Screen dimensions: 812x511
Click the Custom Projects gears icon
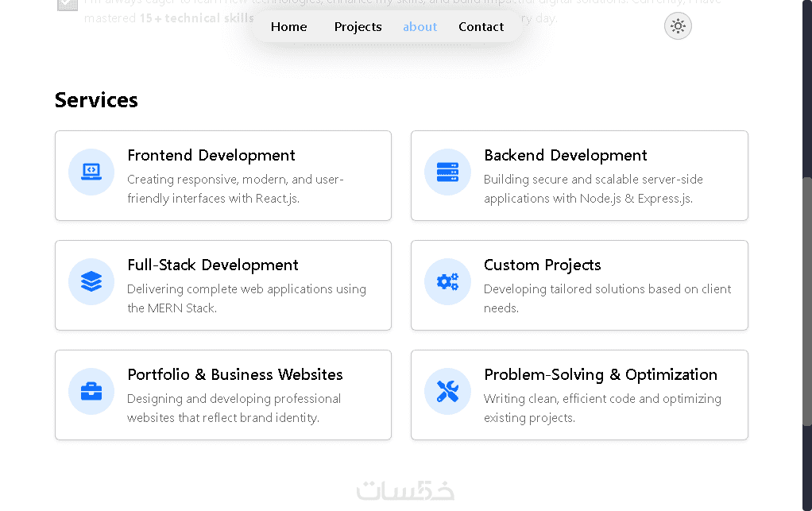tap(447, 281)
